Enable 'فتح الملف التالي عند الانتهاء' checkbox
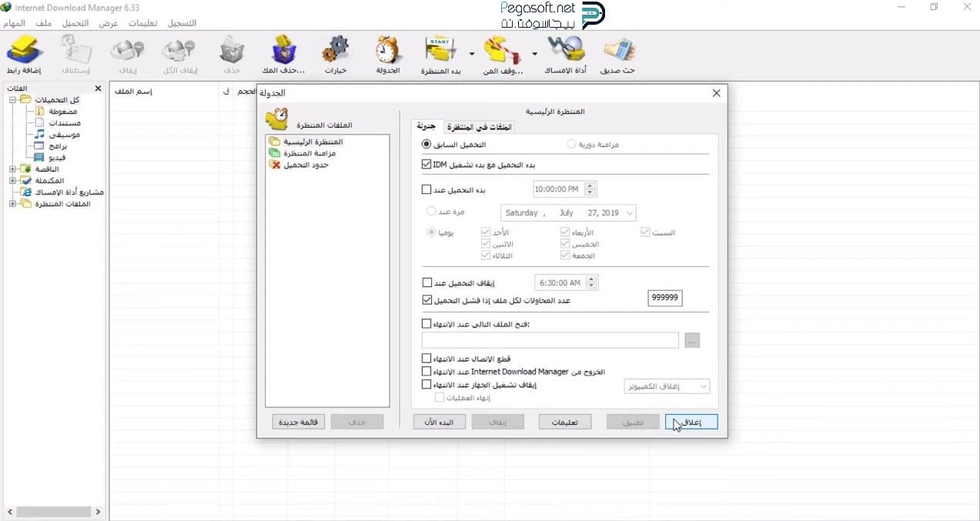Screen dimensions: 980x521 (426, 324)
